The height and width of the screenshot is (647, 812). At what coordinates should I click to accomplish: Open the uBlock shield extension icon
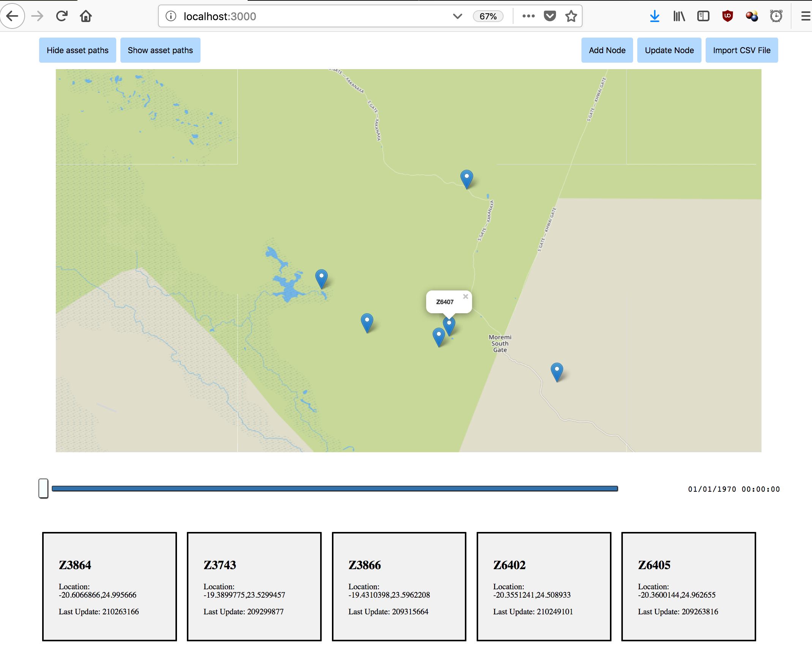(x=727, y=16)
